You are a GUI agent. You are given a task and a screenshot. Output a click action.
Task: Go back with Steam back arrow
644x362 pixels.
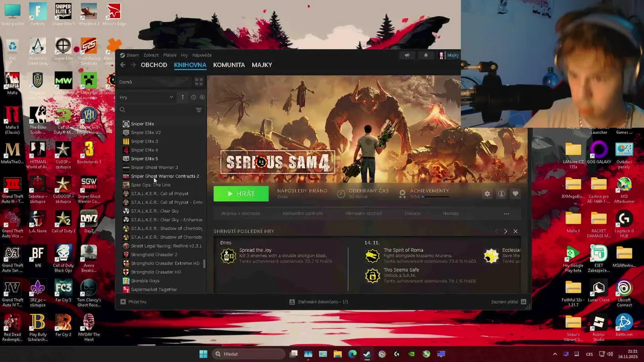(x=123, y=65)
